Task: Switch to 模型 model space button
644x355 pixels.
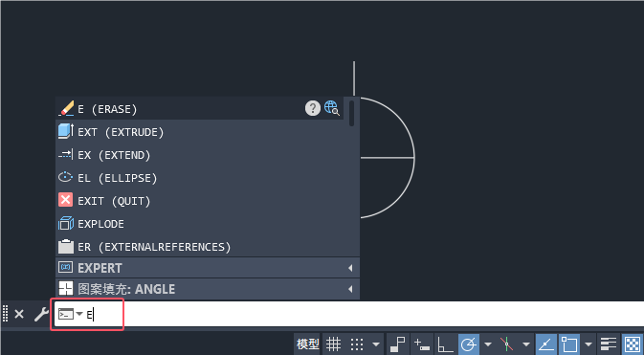Action: 308,344
